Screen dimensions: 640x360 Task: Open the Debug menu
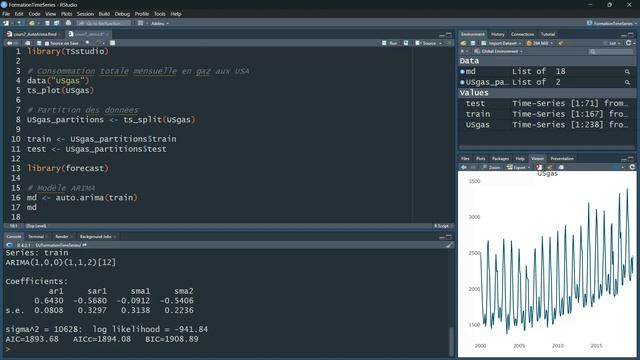122,14
